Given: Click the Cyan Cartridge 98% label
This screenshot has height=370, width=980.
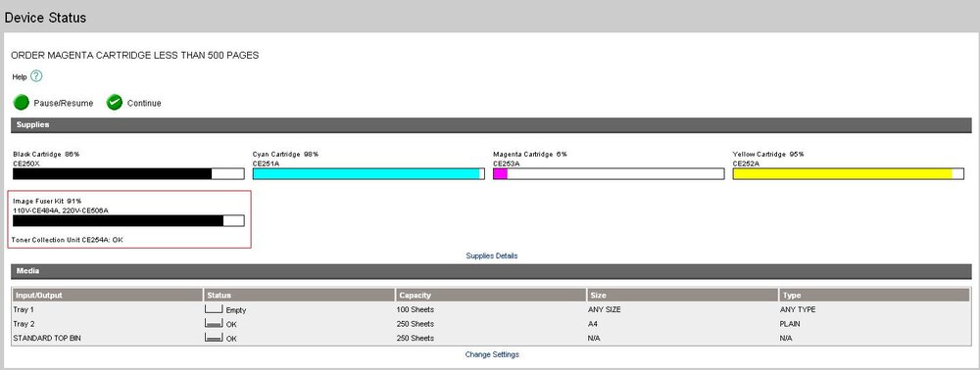Looking at the screenshot, I should coord(286,154).
